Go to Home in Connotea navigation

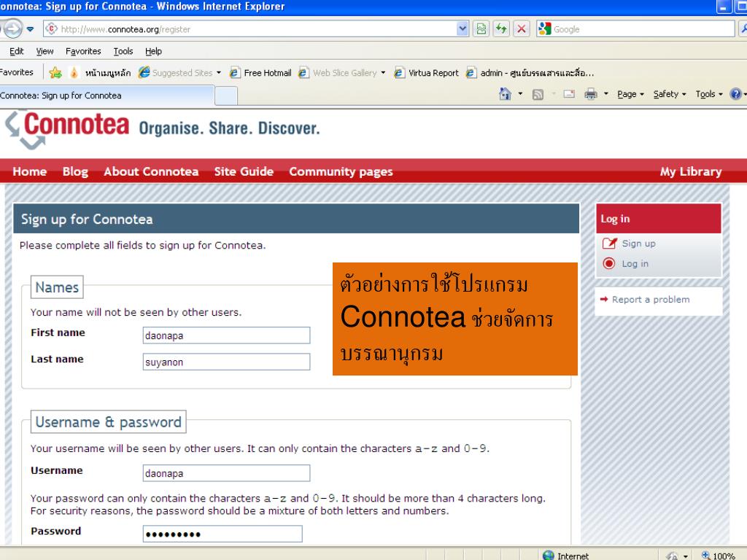(x=29, y=171)
